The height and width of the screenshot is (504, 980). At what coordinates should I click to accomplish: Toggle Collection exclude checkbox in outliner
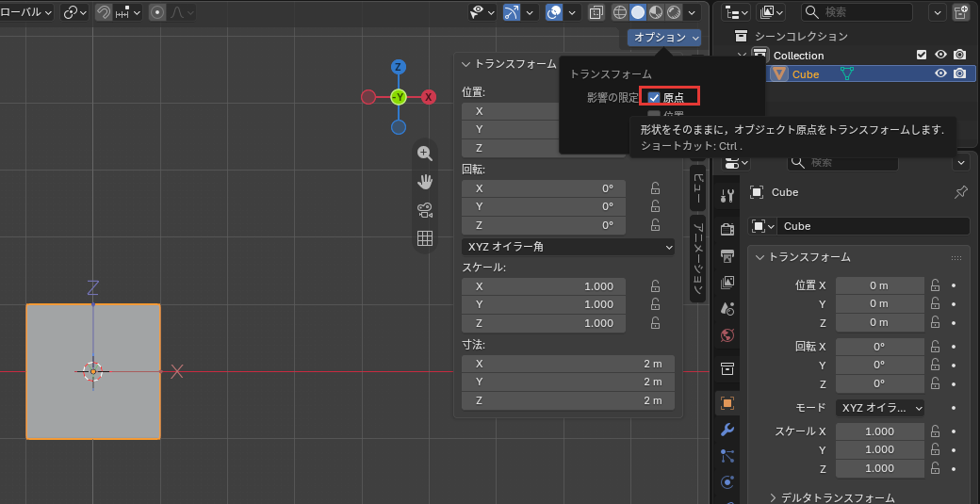click(x=922, y=55)
